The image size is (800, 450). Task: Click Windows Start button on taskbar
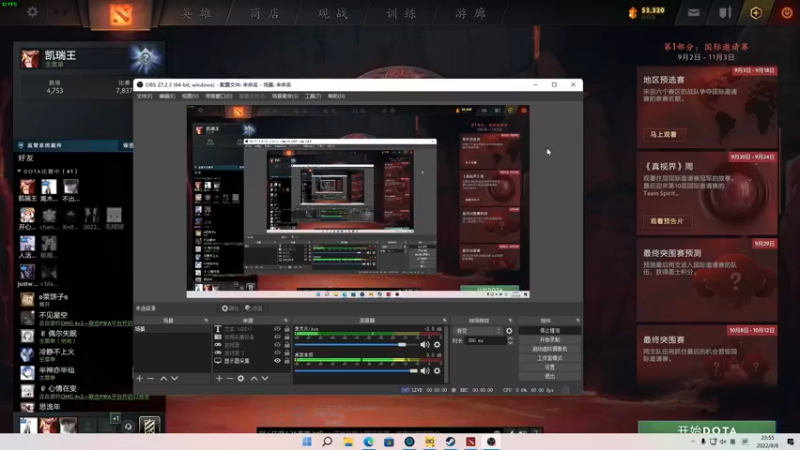307,441
